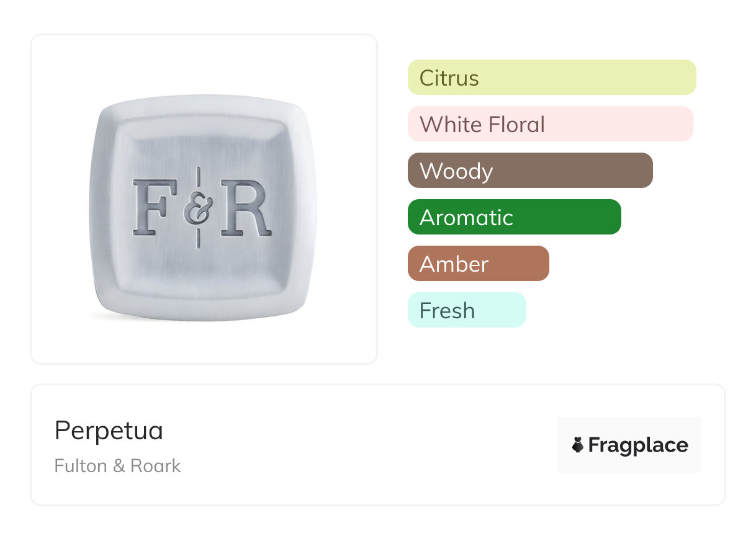
Task: Click the vertical line above the ampersand
Action: 199,177
